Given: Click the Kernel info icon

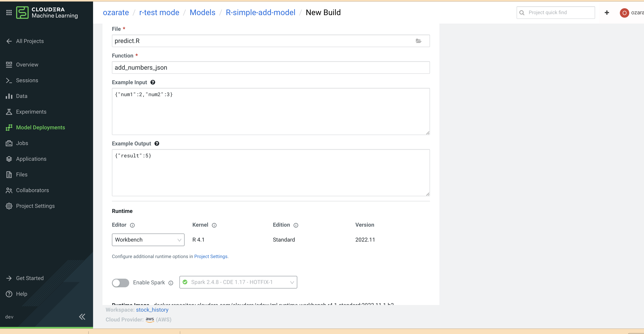Looking at the screenshot, I should (214, 225).
